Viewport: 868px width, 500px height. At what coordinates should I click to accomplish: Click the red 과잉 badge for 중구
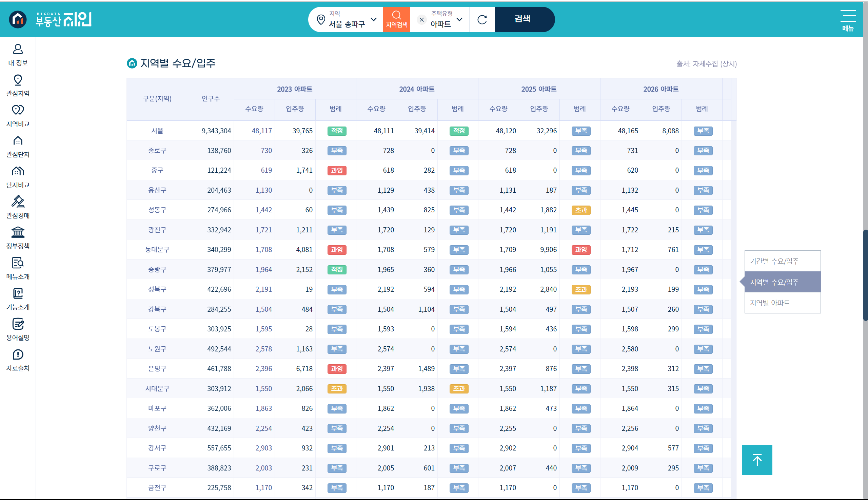coord(337,170)
